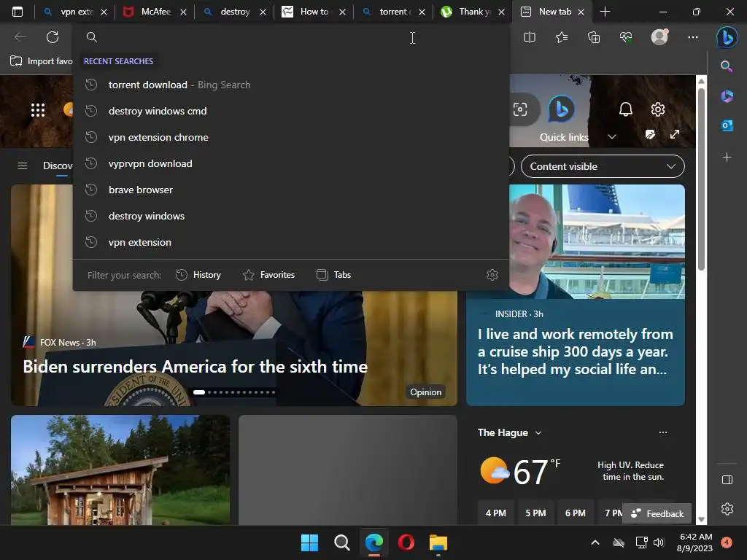This screenshot has height=560, width=747.
Task: Open the app launcher grid icon
Action: coord(38,110)
